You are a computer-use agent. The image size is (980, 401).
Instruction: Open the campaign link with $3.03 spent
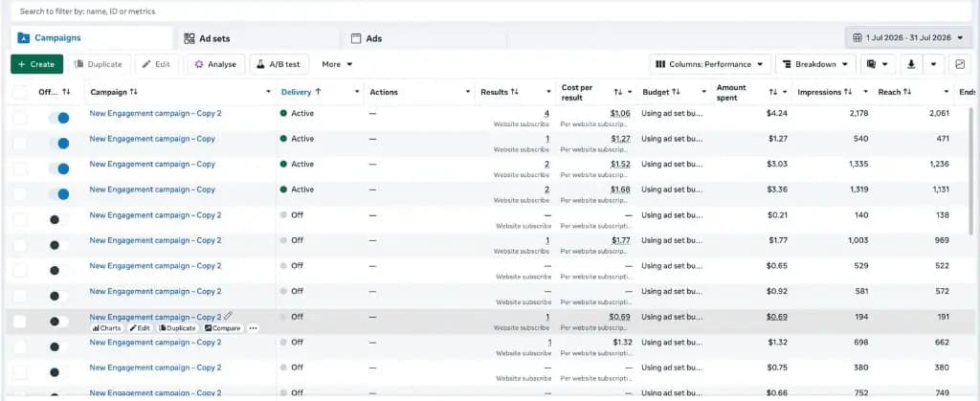[152, 164]
